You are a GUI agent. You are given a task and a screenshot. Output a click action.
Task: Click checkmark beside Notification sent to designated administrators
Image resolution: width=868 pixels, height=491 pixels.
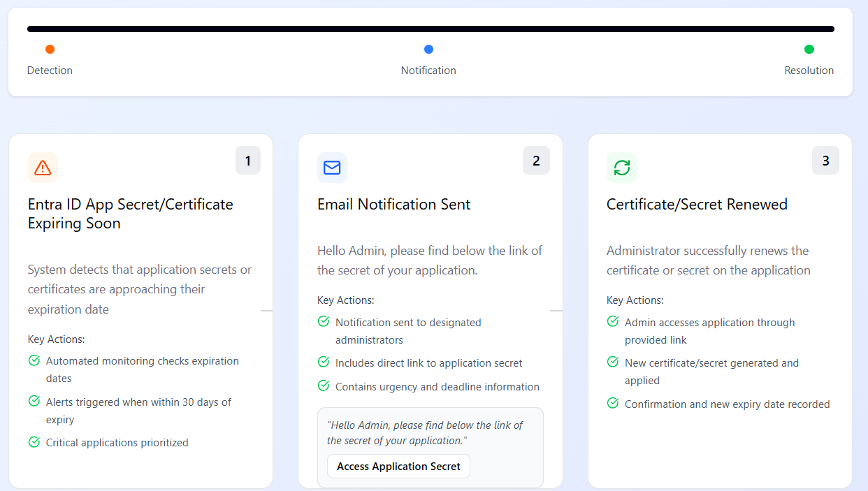[324, 321]
